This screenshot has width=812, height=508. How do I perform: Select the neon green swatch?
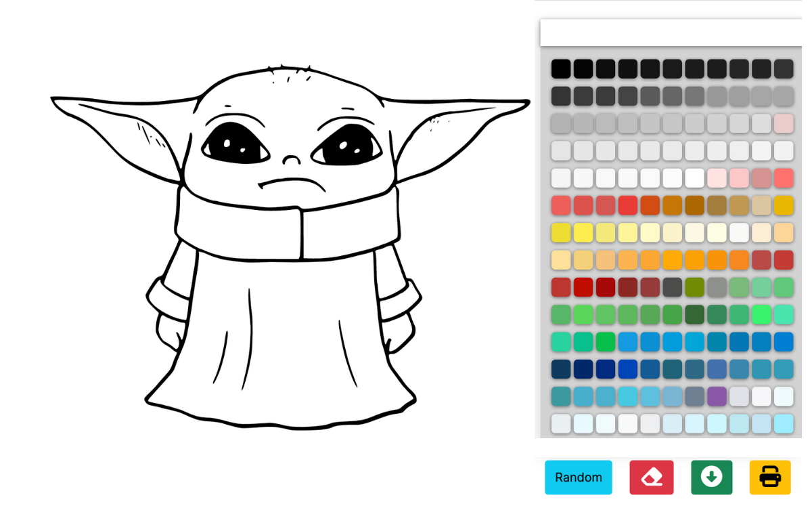tap(761, 314)
